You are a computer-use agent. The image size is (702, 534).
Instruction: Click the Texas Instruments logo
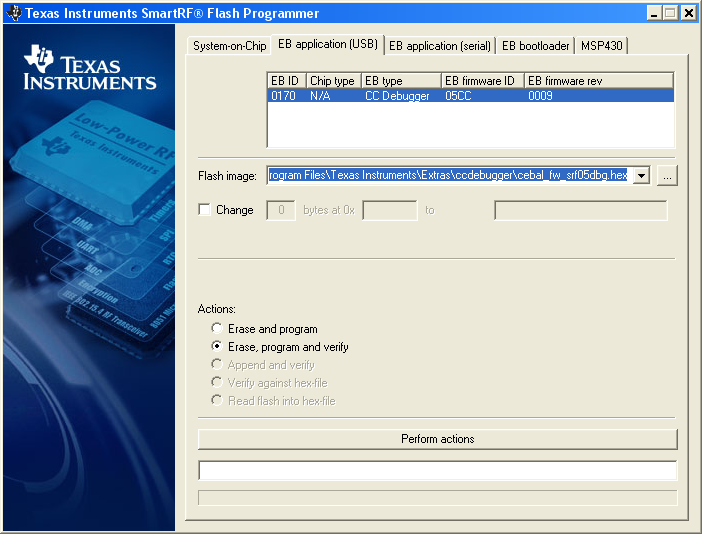90,67
